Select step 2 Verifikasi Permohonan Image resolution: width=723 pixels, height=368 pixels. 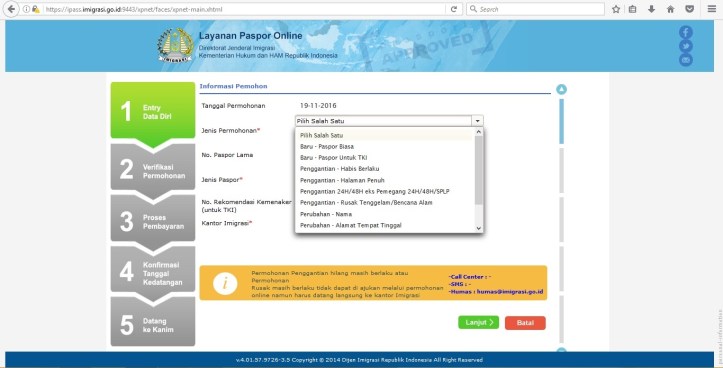click(x=153, y=170)
